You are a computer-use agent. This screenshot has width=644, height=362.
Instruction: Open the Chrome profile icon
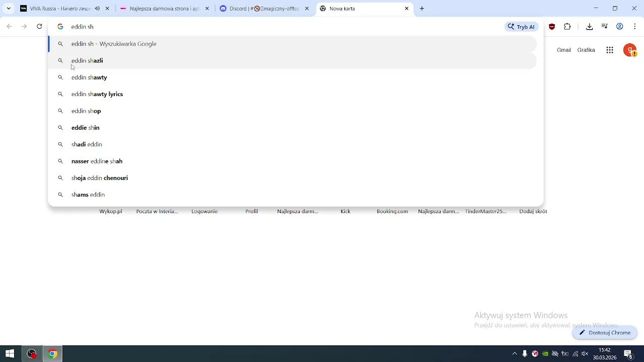620,27
